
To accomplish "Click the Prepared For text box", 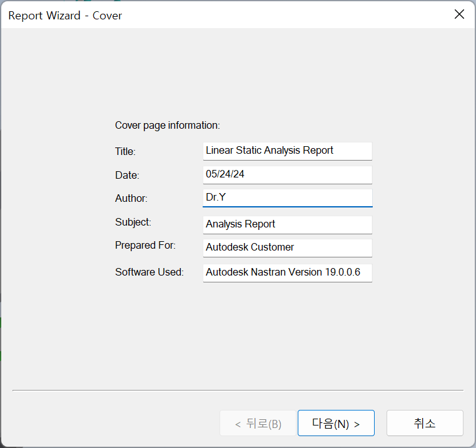I will pos(287,247).
